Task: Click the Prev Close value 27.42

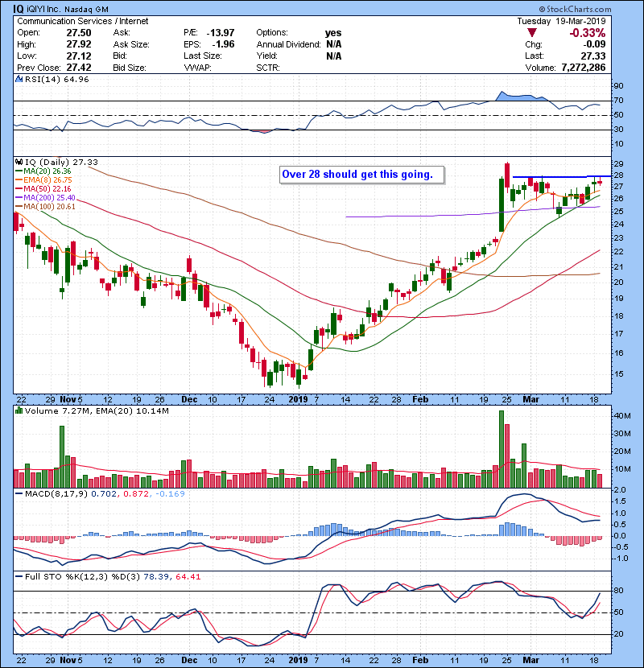Action: pos(79,68)
